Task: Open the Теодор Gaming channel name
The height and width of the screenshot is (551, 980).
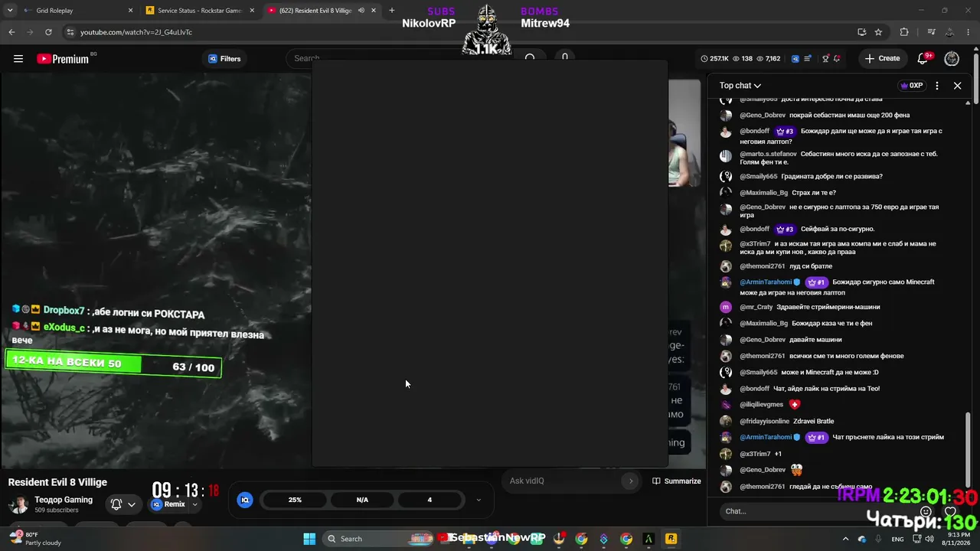Action: [64, 500]
